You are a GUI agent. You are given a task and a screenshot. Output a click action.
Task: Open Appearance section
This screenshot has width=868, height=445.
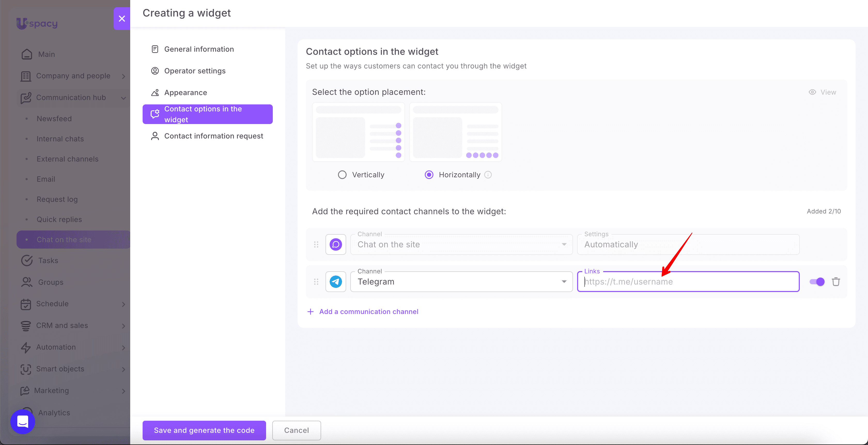[x=207, y=93]
